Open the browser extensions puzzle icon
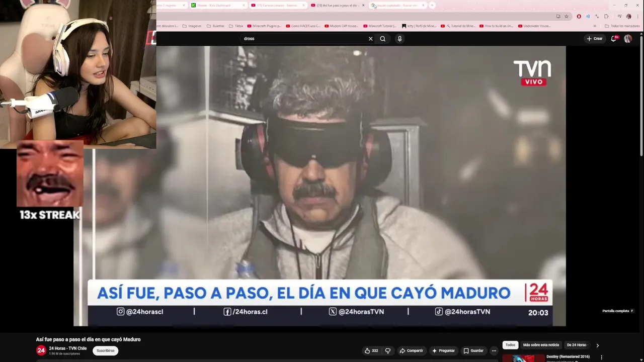The height and width of the screenshot is (362, 644). 606,16
